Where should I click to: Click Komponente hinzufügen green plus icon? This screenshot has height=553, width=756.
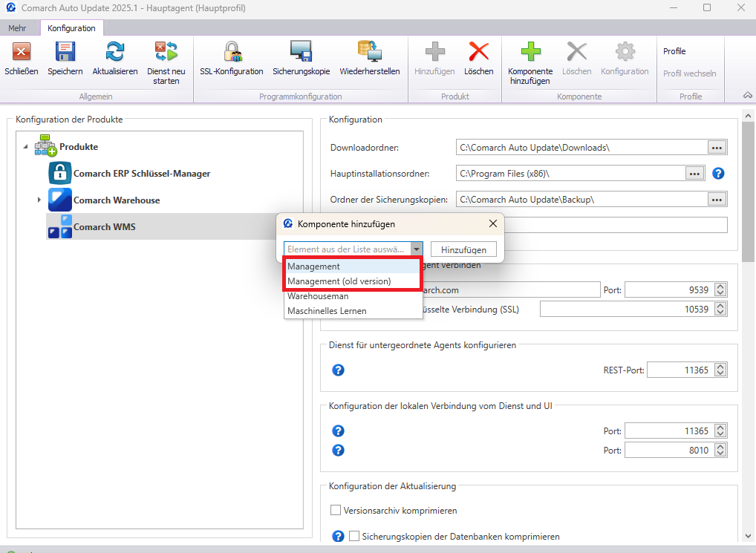(530, 51)
